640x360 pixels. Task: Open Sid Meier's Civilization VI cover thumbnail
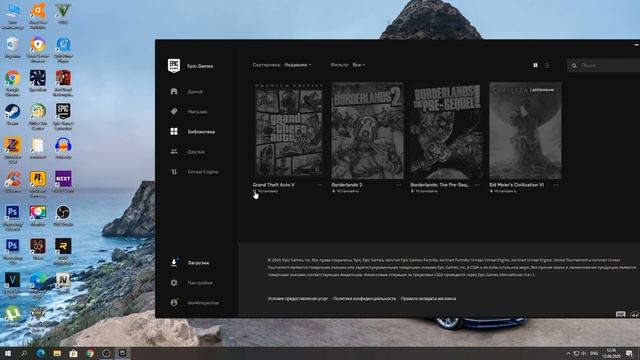(525, 131)
